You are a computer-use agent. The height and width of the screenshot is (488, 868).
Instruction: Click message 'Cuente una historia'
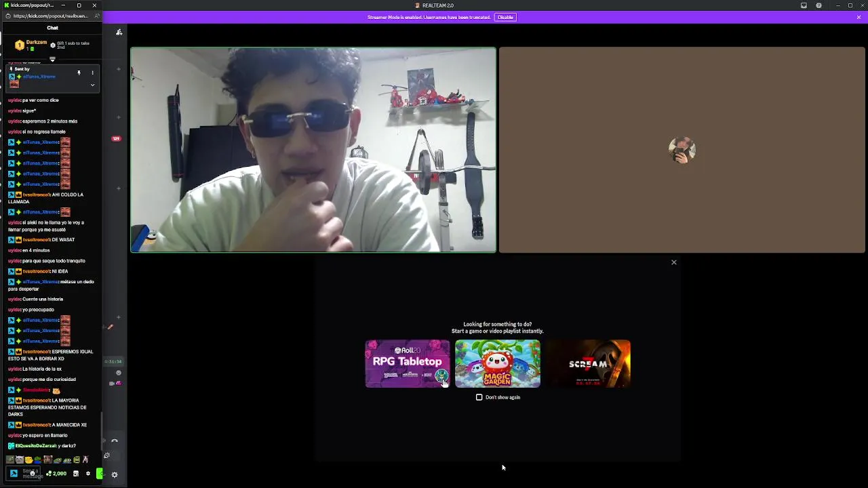coord(43,299)
